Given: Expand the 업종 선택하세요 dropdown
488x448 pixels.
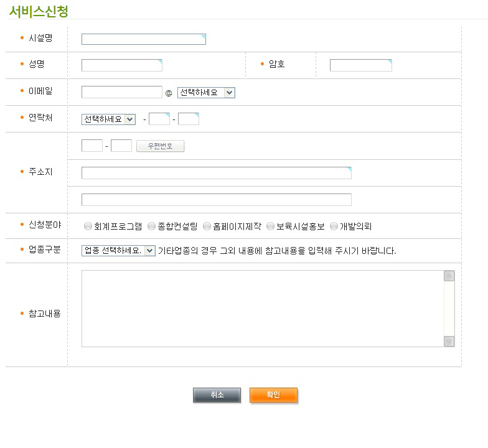Looking at the screenshot, I should 118,251.
